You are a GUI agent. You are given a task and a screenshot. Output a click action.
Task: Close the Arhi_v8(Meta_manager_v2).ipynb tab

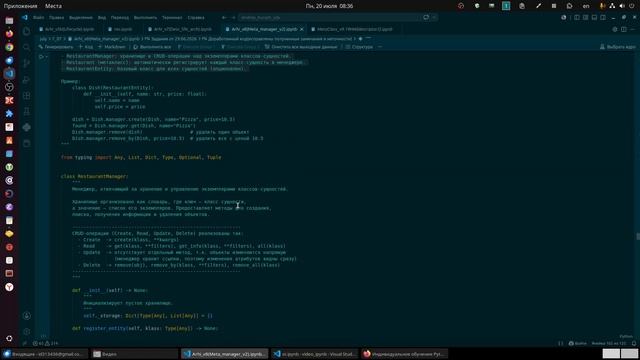pyautogui.click(x=302, y=29)
